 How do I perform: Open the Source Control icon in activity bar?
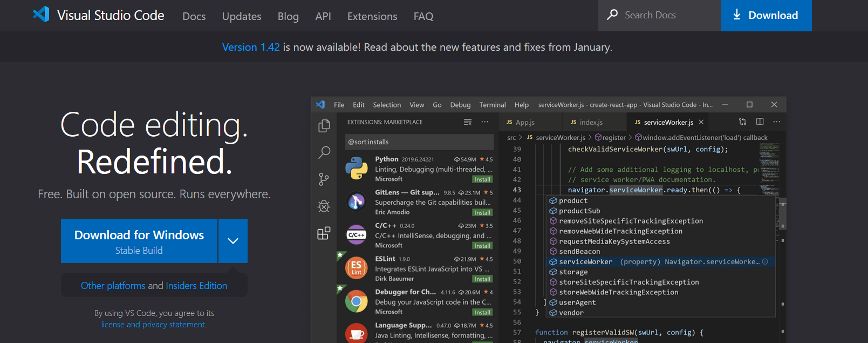pos(324,179)
